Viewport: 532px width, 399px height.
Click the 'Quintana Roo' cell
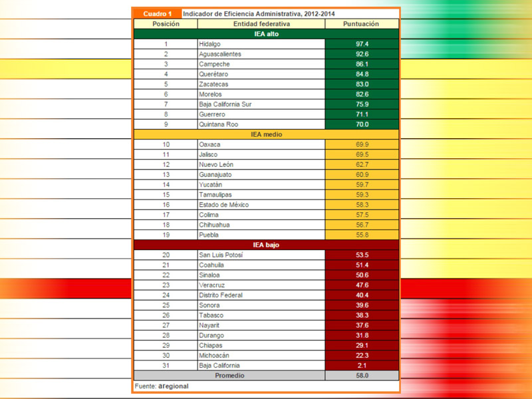(261, 124)
